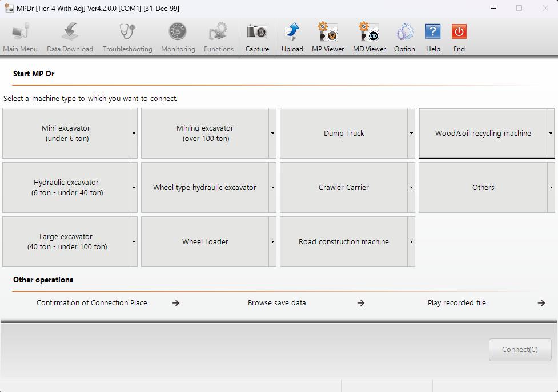The image size is (558, 392).
Task: Launch the MD Viewer
Action: [x=369, y=32]
